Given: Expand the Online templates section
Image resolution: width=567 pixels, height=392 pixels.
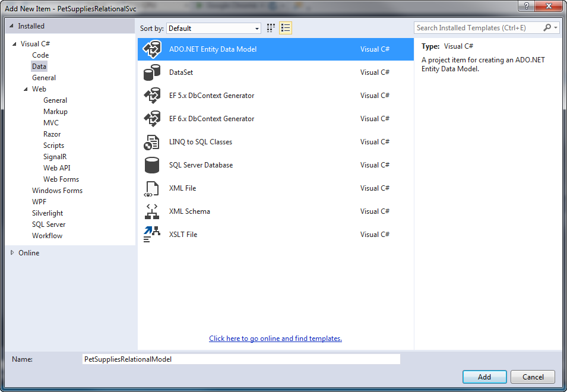Looking at the screenshot, I should [x=13, y=253].
